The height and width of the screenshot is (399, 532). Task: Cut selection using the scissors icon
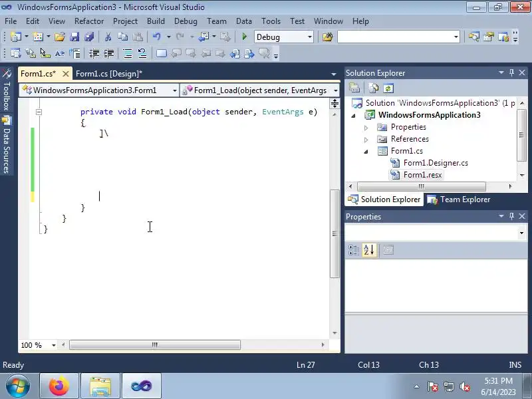click(x=108, y=37)
